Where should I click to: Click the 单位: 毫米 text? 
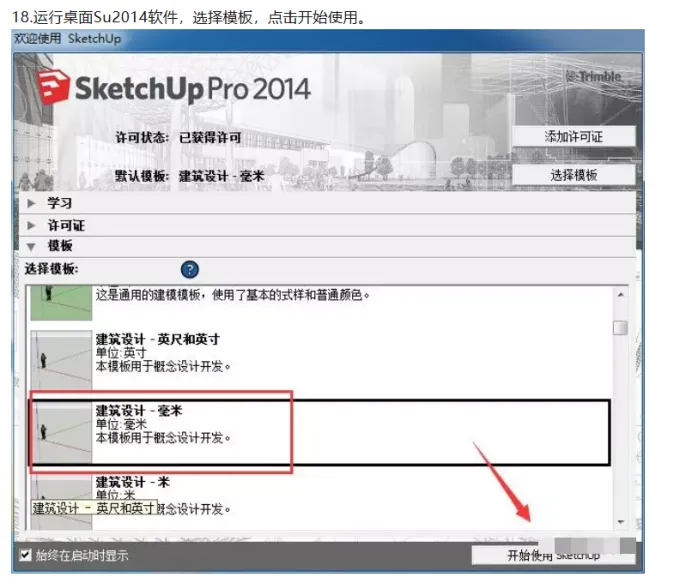(x=121, y=425)
